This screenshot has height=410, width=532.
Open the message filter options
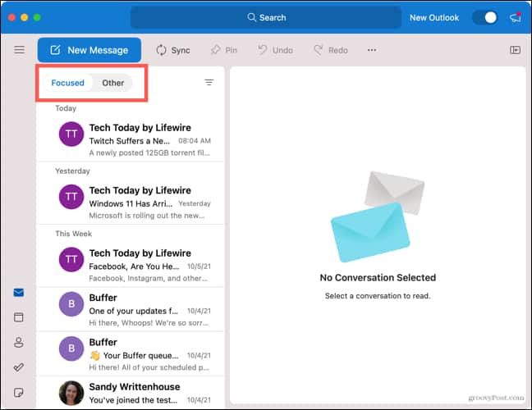(x=209, y=83)
